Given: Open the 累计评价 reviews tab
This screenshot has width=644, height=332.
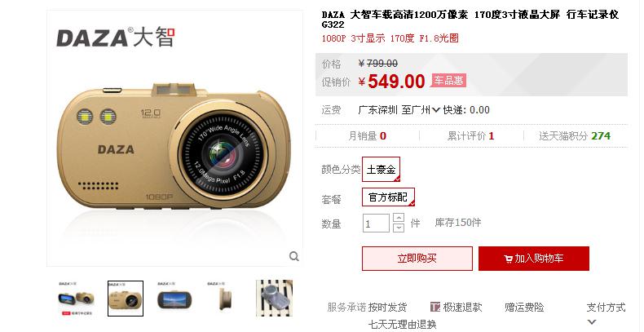Looking at the screenshot, I should tap(470, 136).
